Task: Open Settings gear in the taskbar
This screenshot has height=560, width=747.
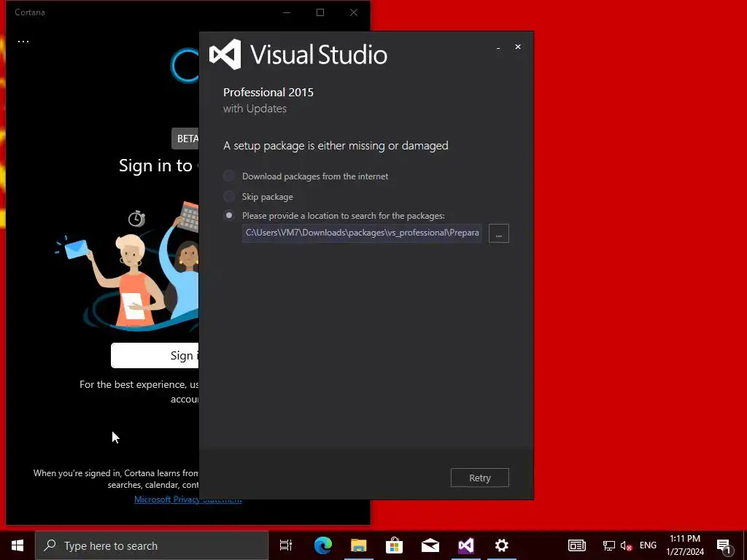Action: [x=502, y=545]
